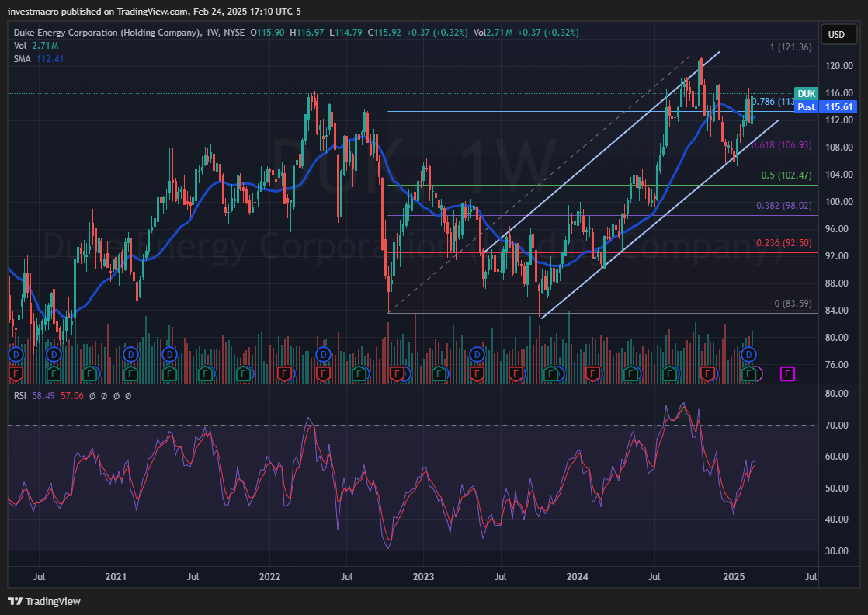Select the Fibonacci label 0.5 (102.47)

[x=786, y=175]
